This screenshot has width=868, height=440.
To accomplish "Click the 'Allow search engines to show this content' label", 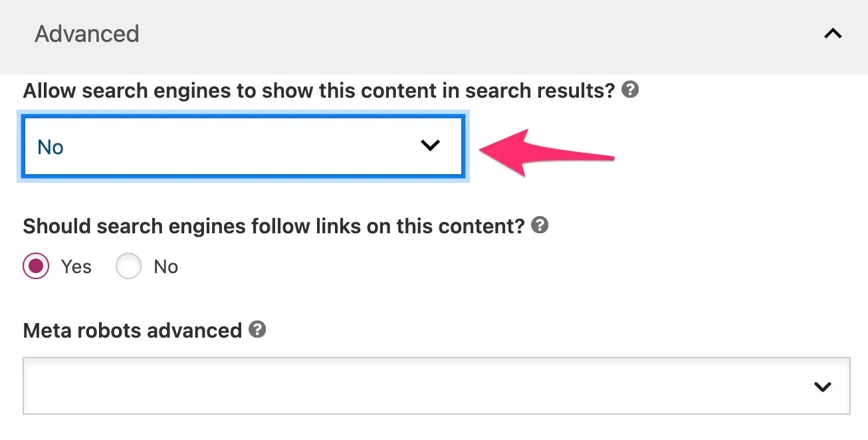I will (319, 90).
